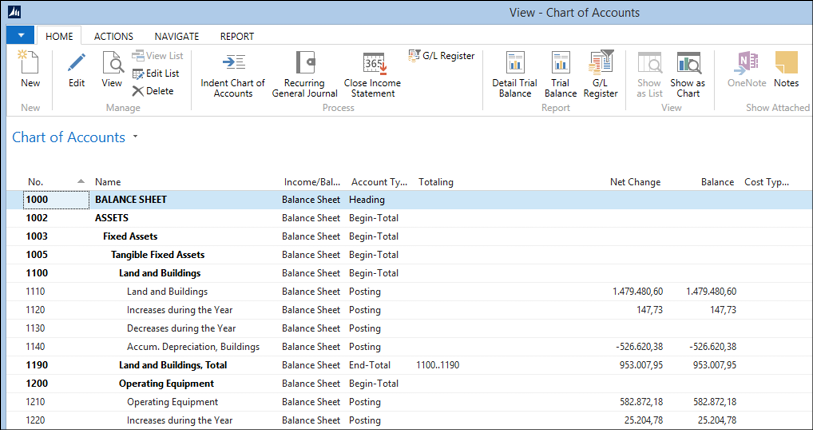The width and height of the screenshot is (813, 430).
Task: Click the Name column header
Action: pos(108,182)
